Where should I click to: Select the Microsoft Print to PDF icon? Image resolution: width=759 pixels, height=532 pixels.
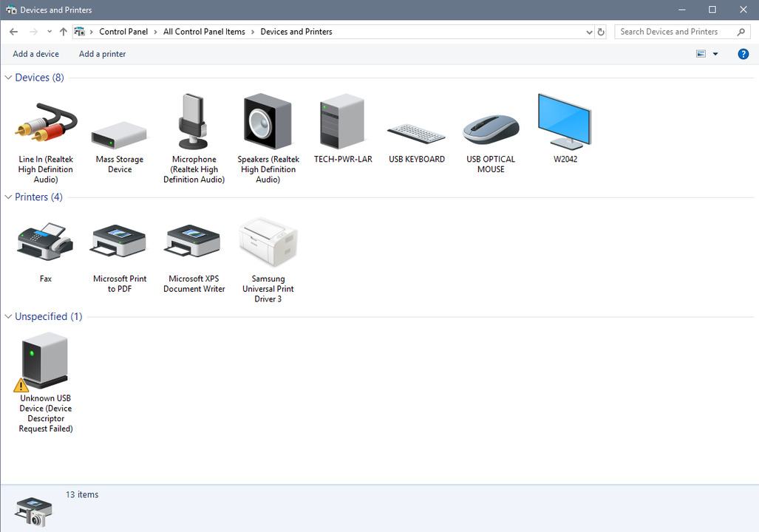119,241
